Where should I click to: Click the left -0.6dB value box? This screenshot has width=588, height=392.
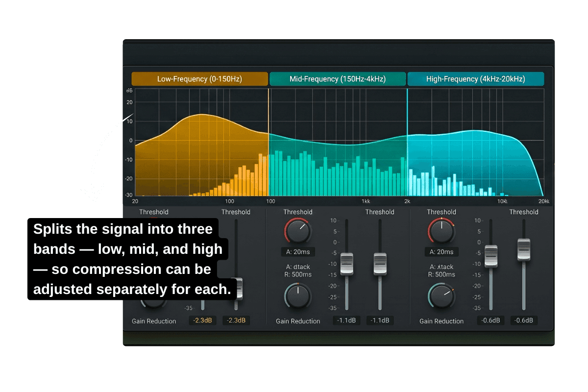click(x=491, y=320)
